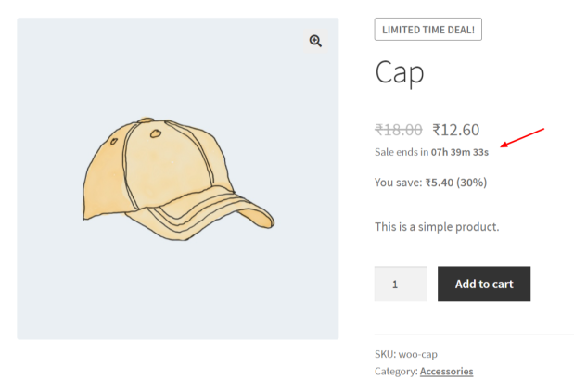The height and width of the screenshot is (392, 574).
Task: Click the 'Category:' label
Action: (396, 372)
